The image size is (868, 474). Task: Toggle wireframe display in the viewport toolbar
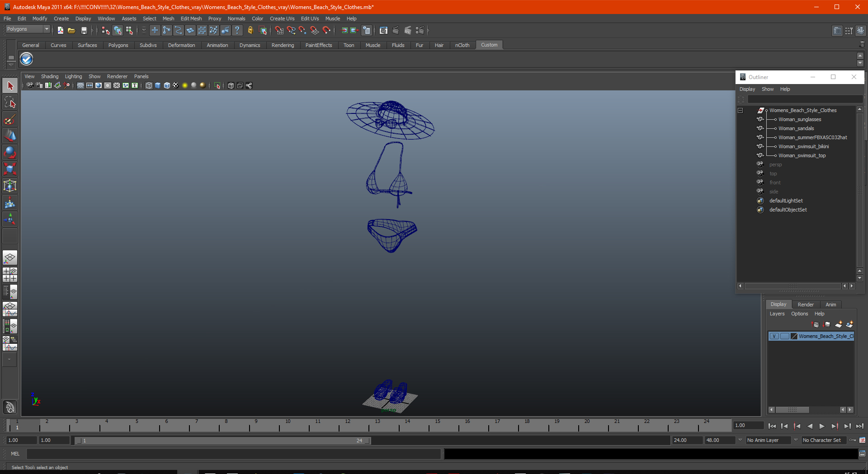click(149, 85)
